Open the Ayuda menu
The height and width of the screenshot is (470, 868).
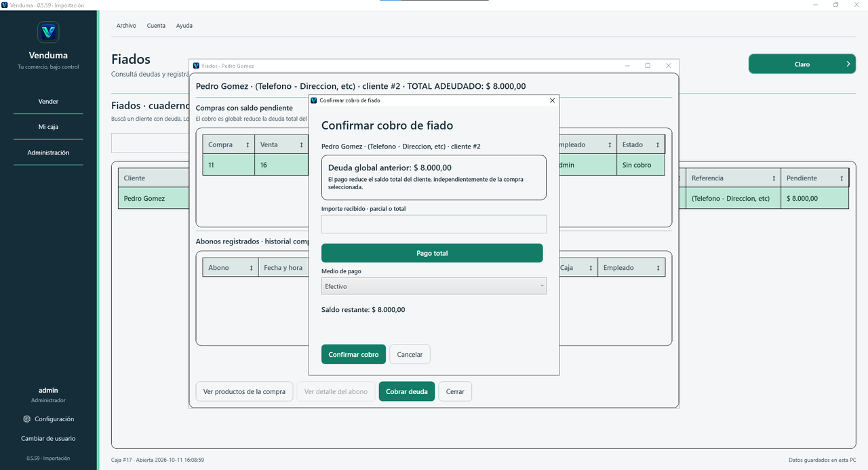(x=184, y=26)
